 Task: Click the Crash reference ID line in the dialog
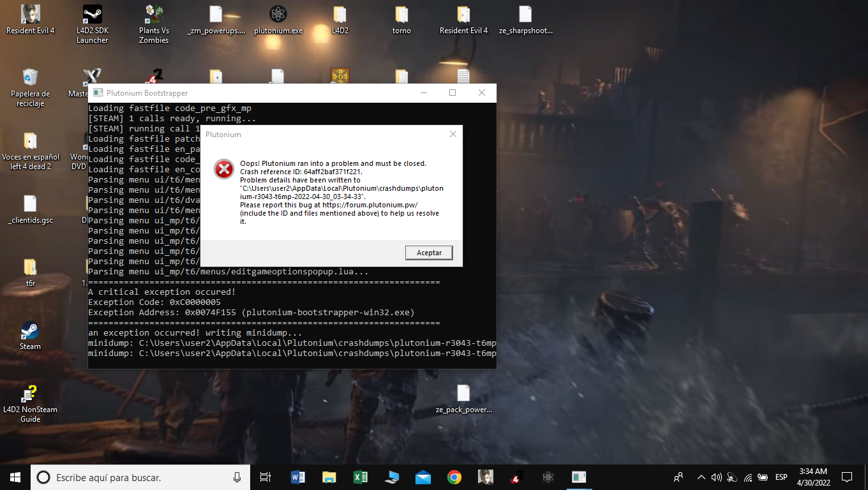[x=301, y=172]
